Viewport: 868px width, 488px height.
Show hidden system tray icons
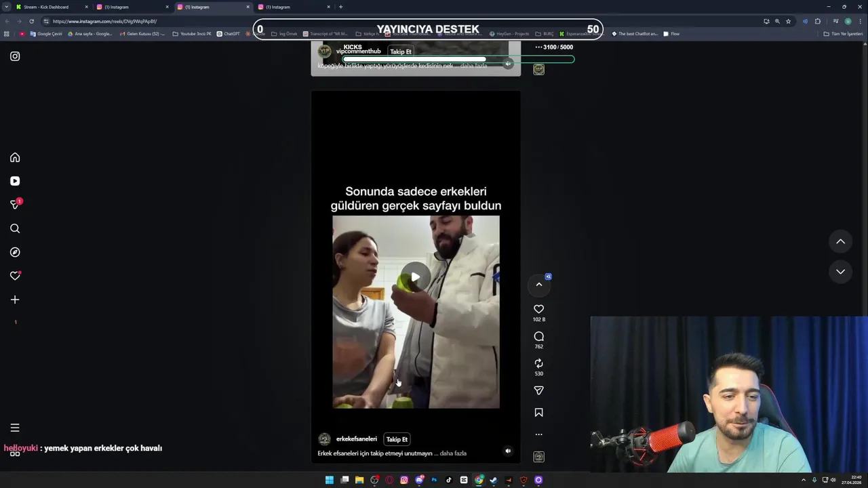(804, 480)
